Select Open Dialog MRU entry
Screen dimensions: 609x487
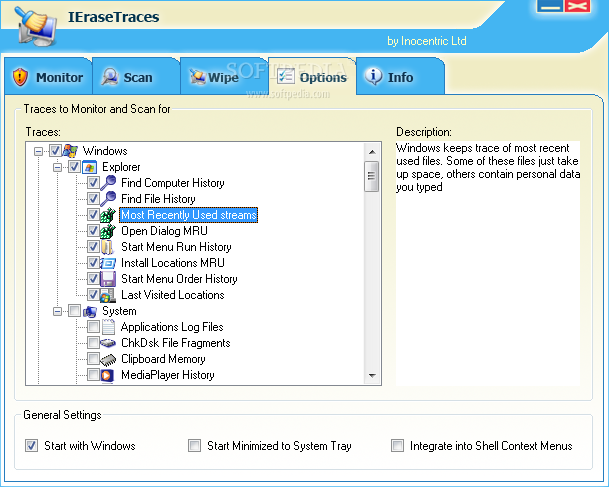pos(164,231)
